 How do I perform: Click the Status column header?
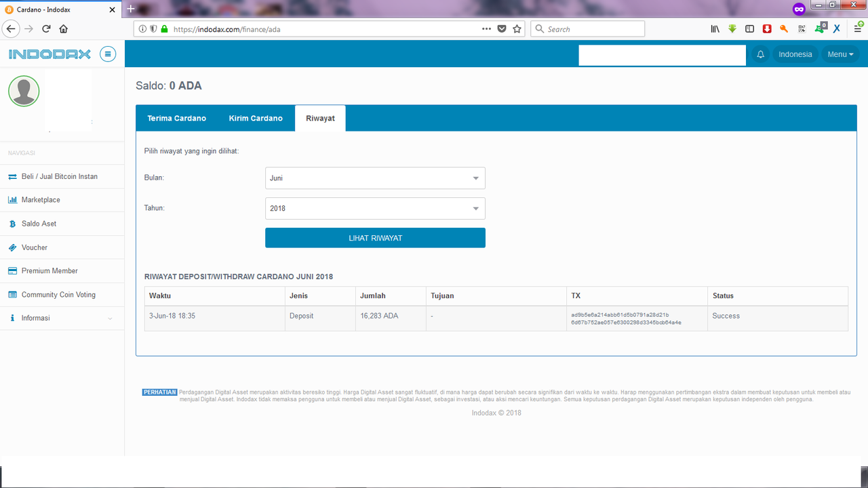click(778, 296)
